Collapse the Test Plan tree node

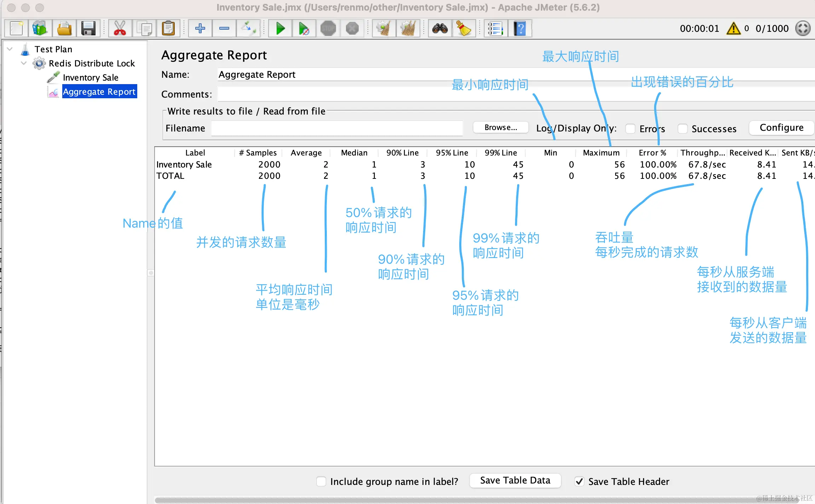(x=10, y=49)
